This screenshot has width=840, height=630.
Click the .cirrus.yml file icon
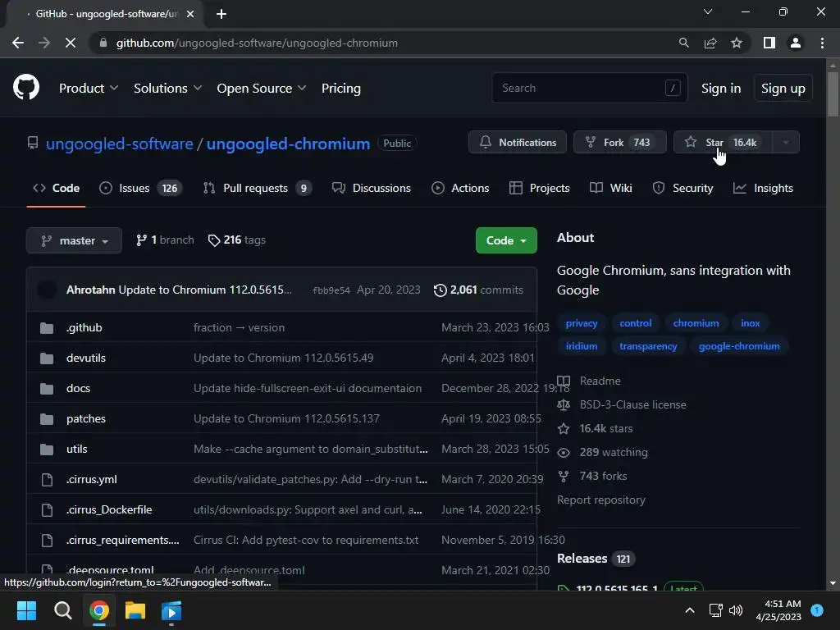[x=47, y=479]
